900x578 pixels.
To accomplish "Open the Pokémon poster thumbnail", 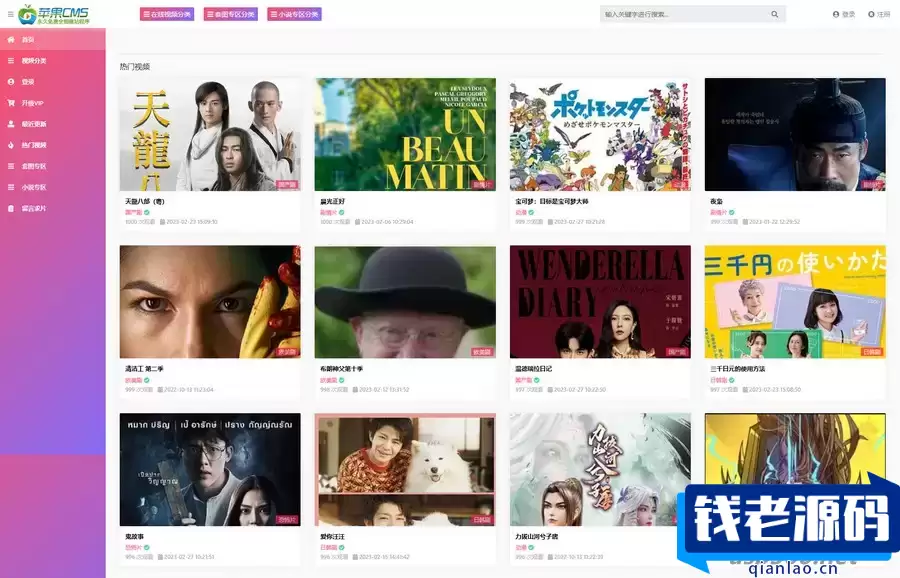I will click(600, 134).
